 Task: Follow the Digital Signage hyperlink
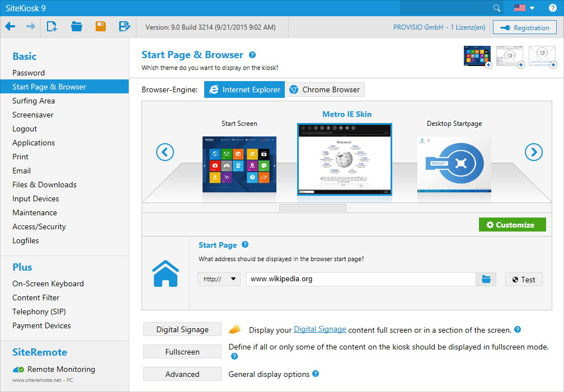[319, 329]
